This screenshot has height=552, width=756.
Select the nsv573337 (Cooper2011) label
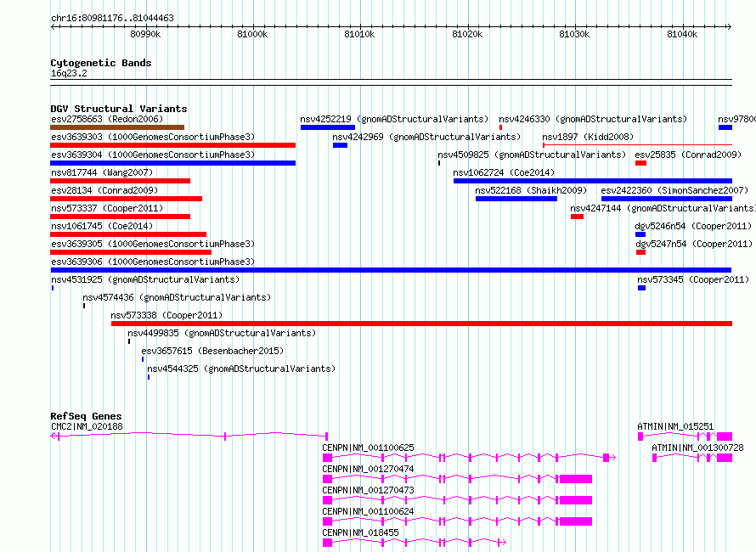(107, 208)
